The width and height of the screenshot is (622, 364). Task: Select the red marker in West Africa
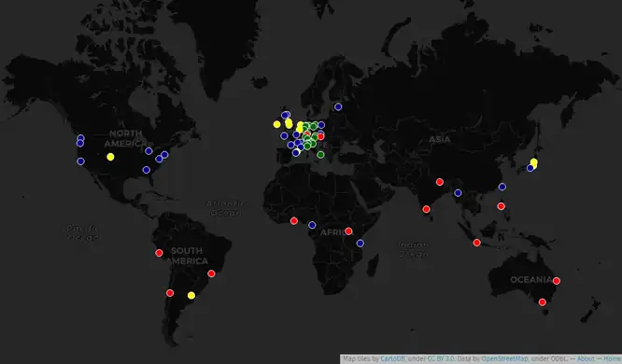coord(294,221)
